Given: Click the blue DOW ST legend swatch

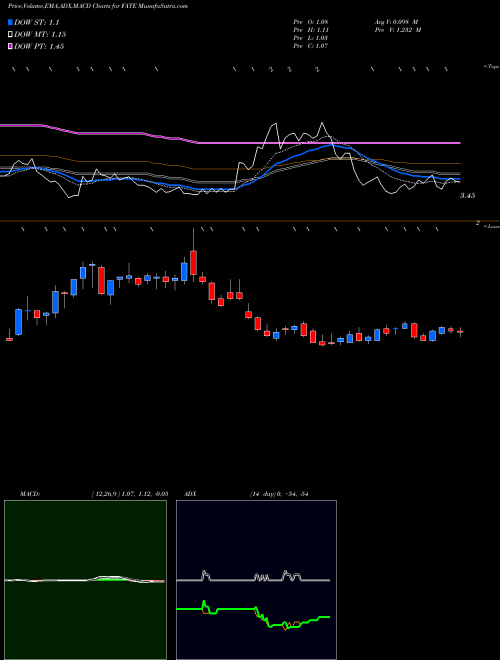Looking at the screenshot, I should coord(10,22).
